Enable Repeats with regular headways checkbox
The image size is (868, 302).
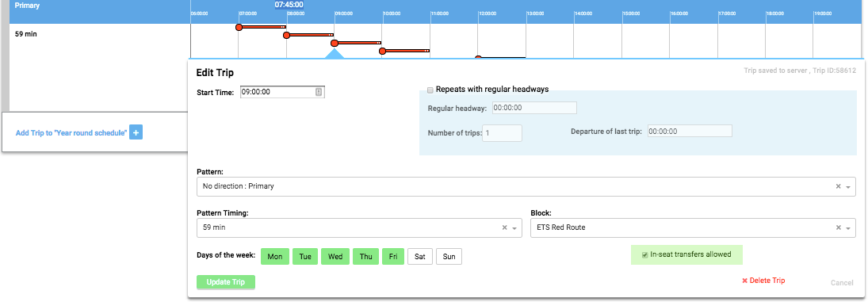430,90
